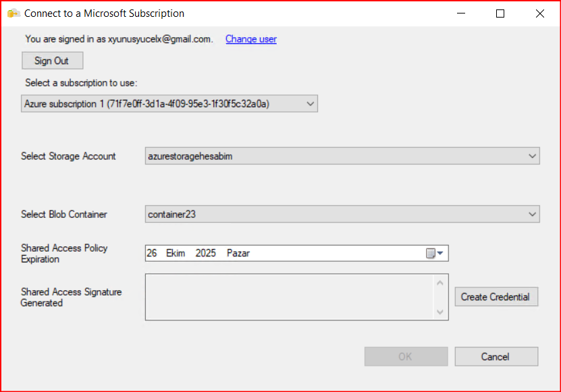This screenshot has height=392, width=561.
Task: Maximize the dialog window
Action: tap(500, 13)
